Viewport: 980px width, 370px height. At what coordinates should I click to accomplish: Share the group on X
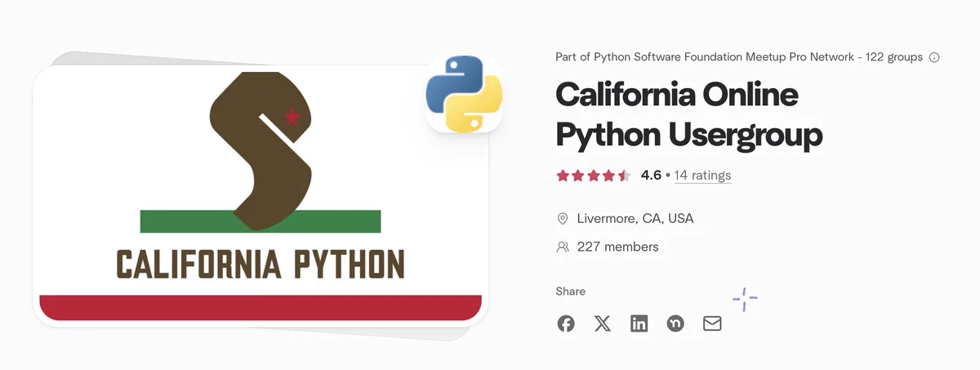(x=603, y=323)
